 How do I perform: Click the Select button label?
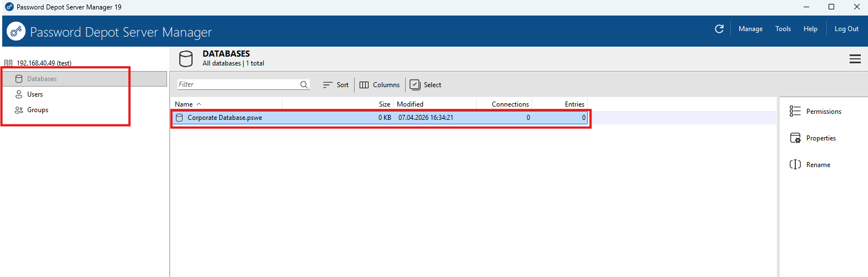[432, 85]
